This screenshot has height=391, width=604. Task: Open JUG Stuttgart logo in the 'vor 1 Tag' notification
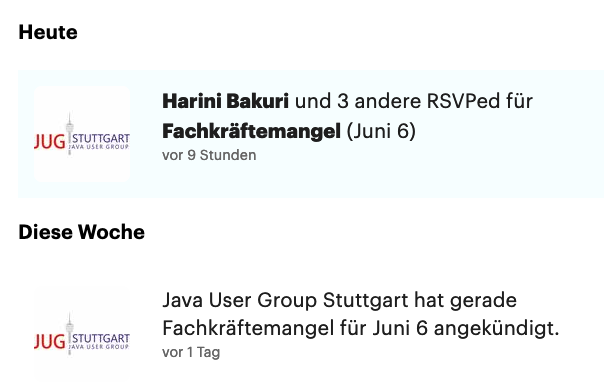82,334
